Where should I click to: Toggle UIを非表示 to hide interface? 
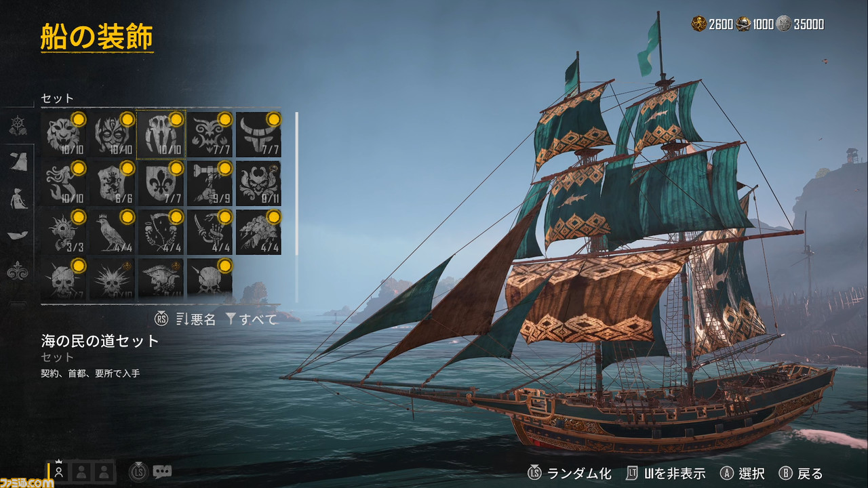(x=666, y=473)
